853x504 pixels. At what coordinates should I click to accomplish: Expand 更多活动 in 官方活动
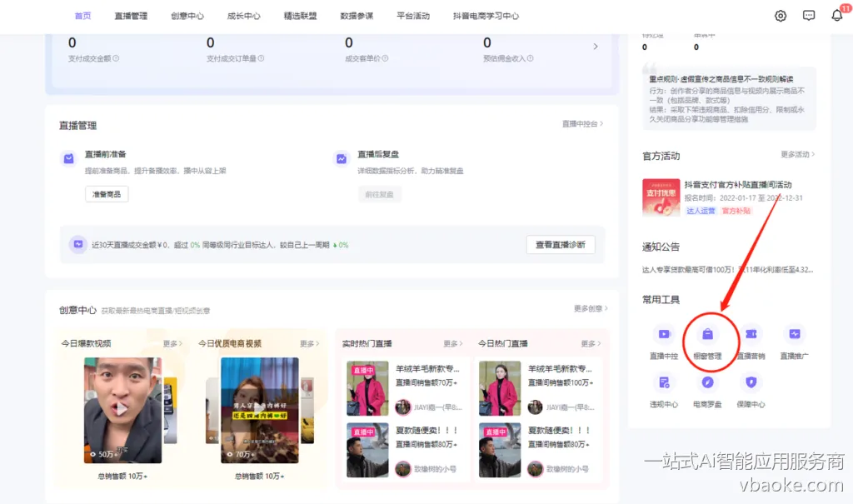pos(797,155)
